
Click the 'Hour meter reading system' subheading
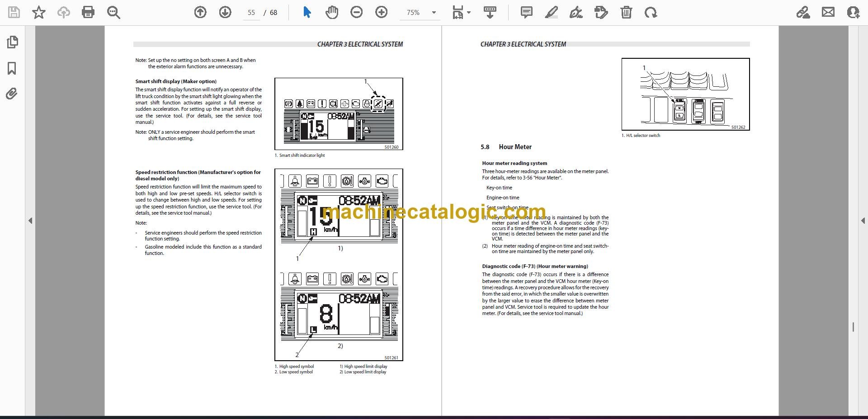point(514,163)
